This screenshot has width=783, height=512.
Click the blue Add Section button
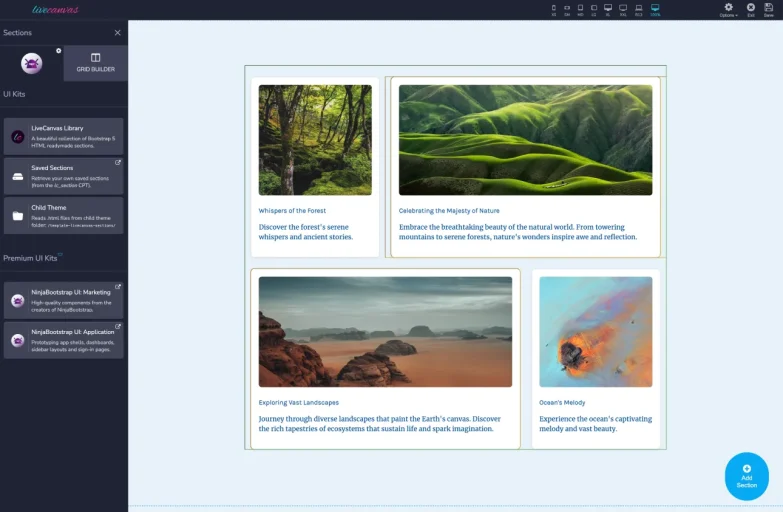[746, 476]
